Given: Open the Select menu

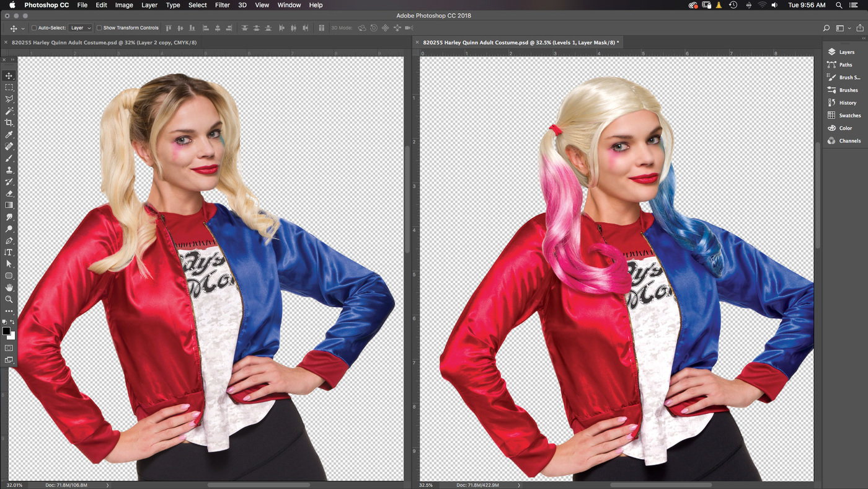Looking at the screenshot, I should [x=198, y=5].
